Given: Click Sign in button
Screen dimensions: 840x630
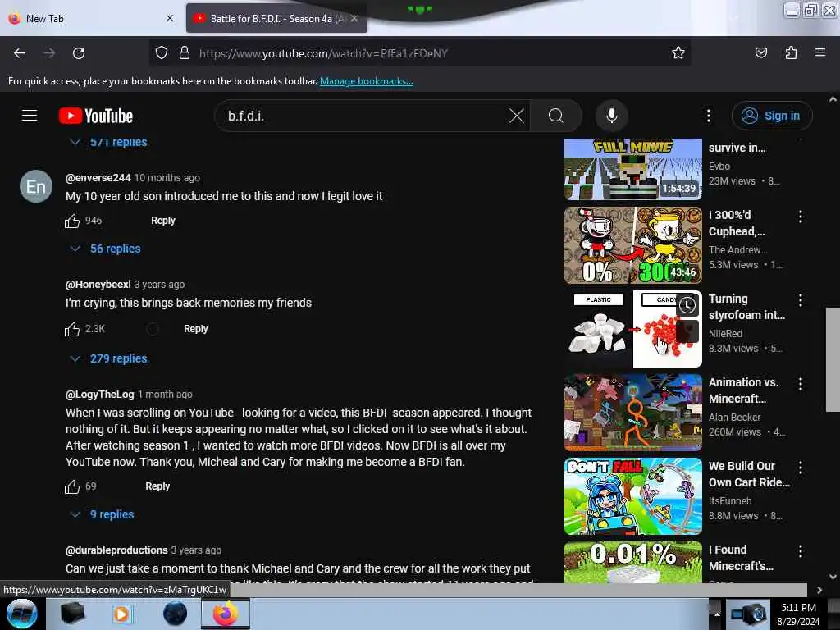Looking at the screenshot, I should click(772, 116).
